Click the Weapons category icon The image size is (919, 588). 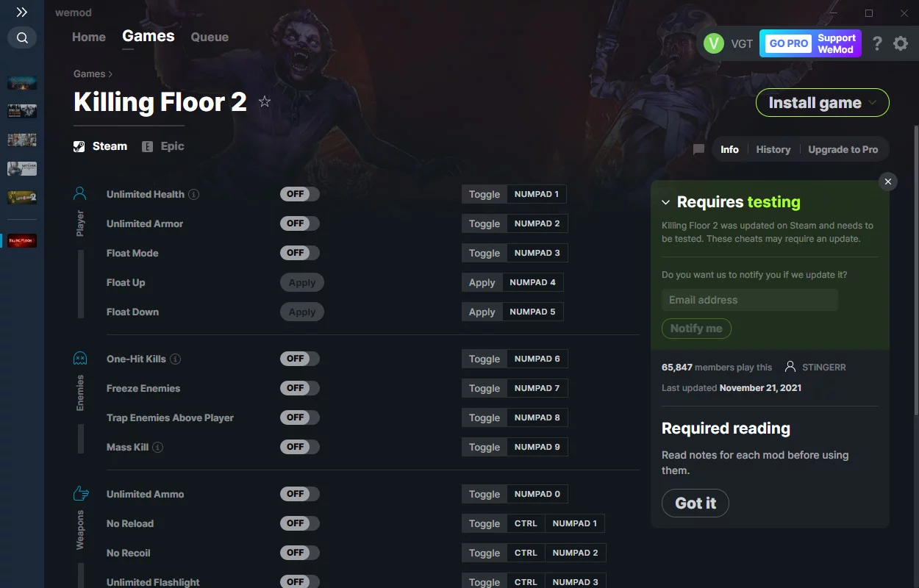pyautogui.click(x=80, y=494)
